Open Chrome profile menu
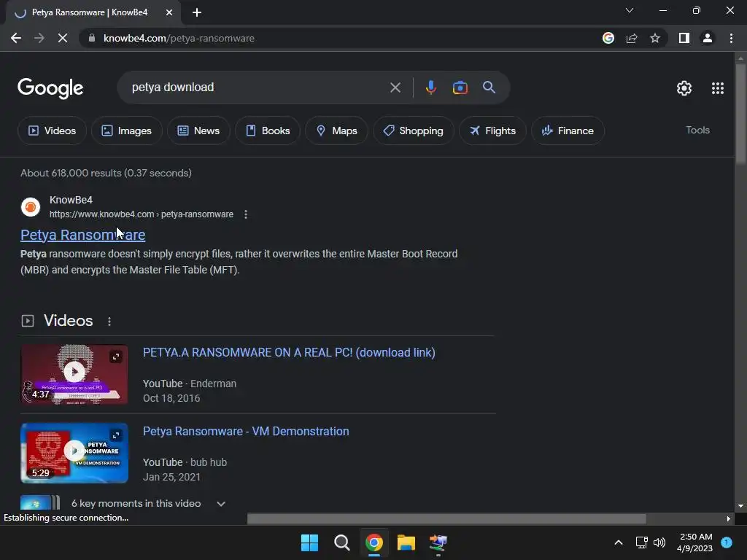 708,38
